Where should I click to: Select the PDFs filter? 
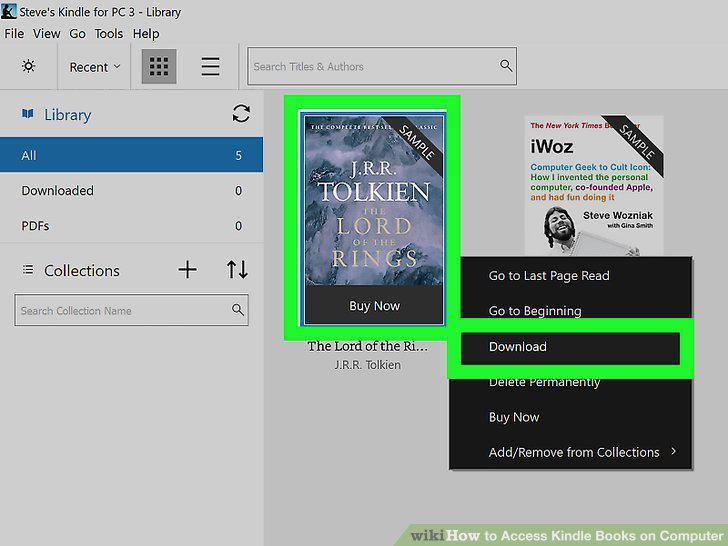pos(131,226)
